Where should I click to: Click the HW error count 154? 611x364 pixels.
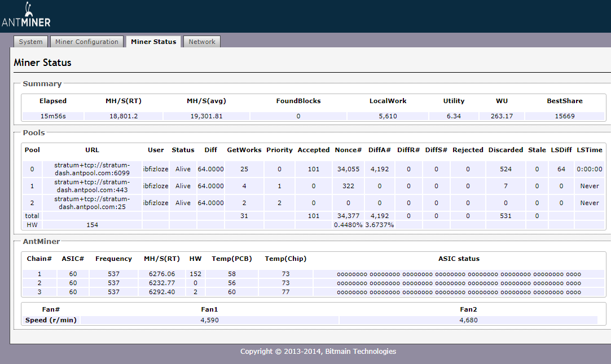click(x=92, y=225)
